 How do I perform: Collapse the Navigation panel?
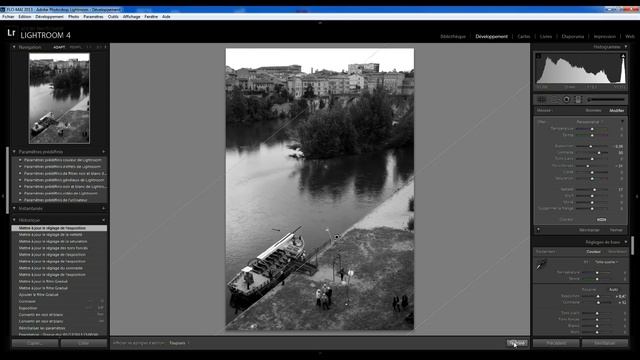(14, 47)
